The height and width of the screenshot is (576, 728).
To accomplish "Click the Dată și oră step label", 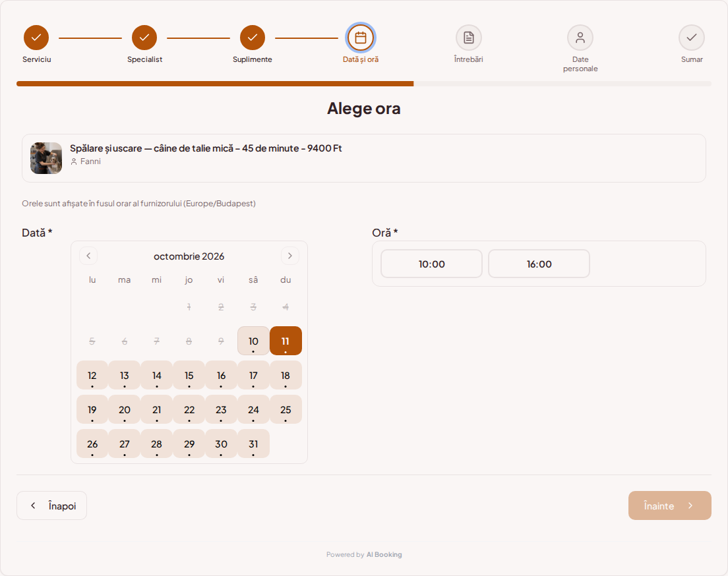I will pos(361,59).
